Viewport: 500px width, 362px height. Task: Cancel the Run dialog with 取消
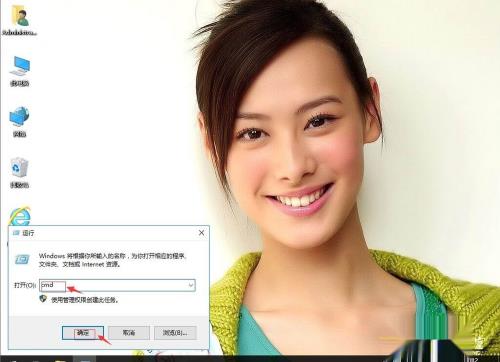point(129,333)
